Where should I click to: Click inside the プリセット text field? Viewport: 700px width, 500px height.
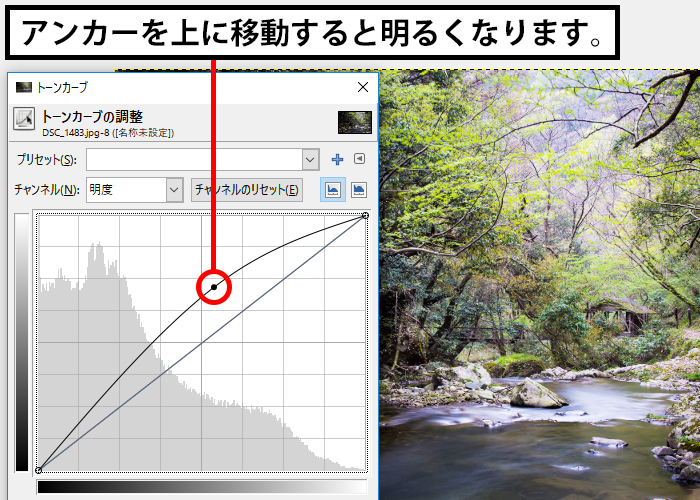point(193,159)
